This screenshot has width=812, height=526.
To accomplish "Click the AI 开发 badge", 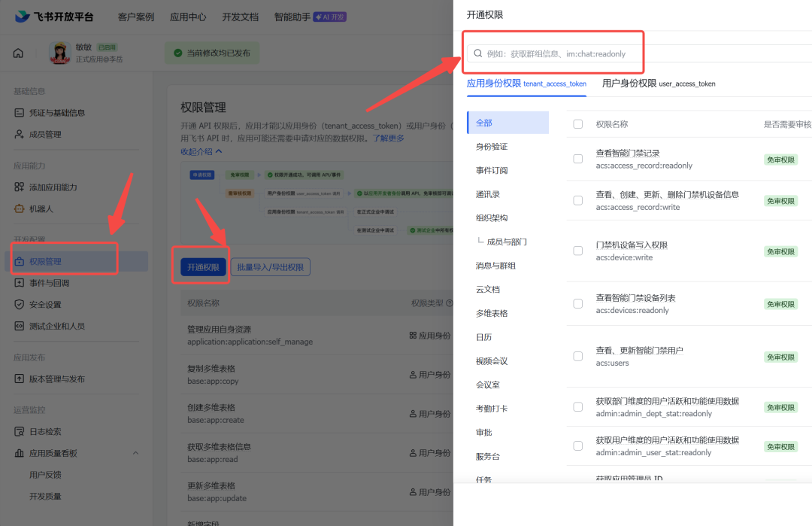I will [330, 17].
